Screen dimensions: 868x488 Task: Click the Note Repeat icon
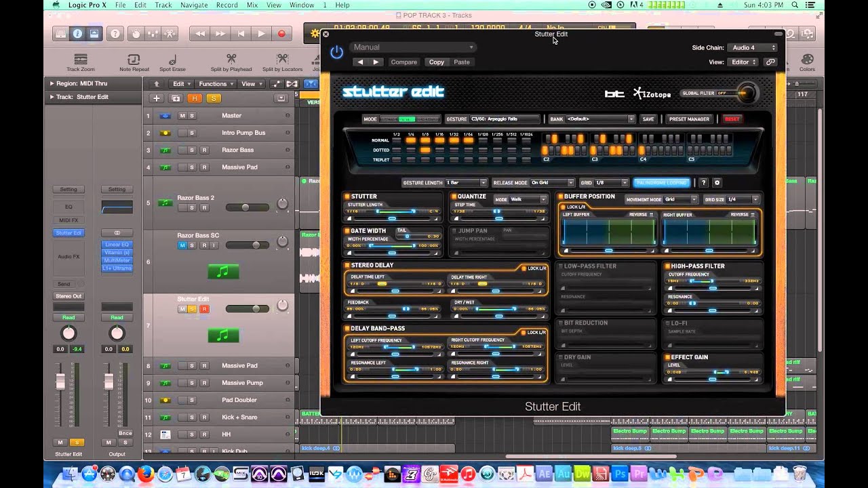pyautogui.click(x=134, y=60)
